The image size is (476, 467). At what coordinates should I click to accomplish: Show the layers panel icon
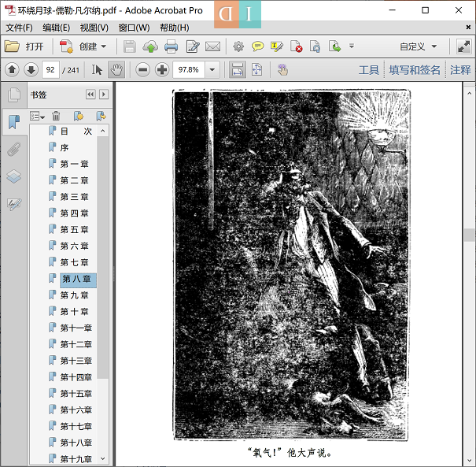point(14,176)
